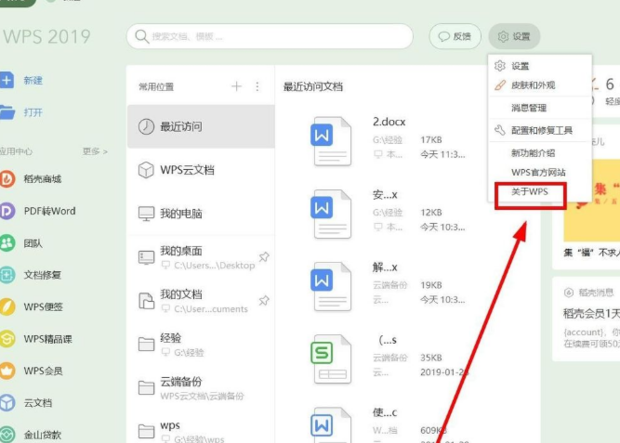Unpin 我的文档 using pin icon
The width and height of the screenshot is (620, 443).
pyautogui.click(x=264, y=301)
